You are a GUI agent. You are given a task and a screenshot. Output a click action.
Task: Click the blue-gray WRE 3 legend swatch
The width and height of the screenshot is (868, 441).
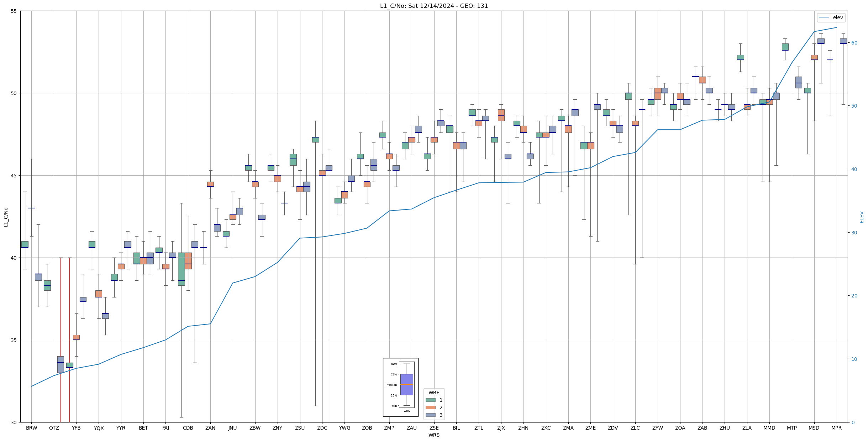click(430, 415)
